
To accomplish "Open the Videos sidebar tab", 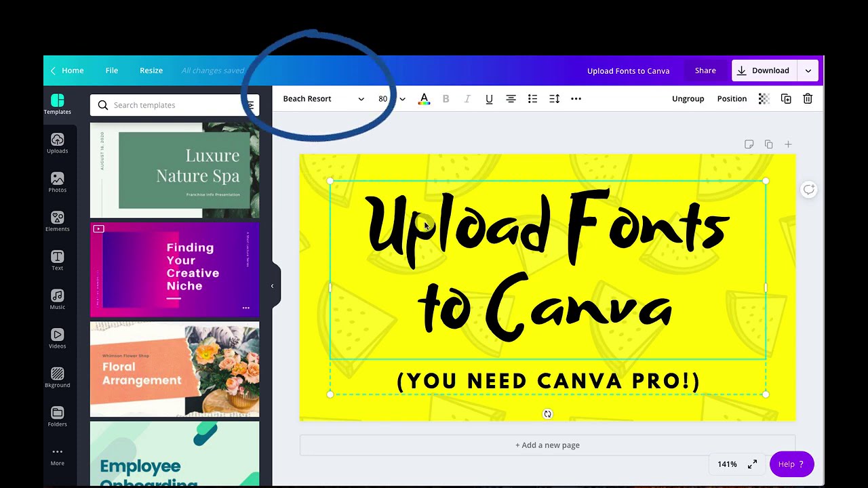I will point(57,339).
